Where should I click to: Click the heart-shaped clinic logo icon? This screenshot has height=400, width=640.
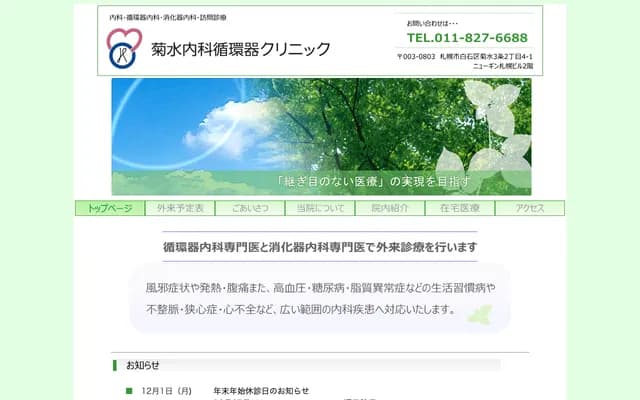124,48
